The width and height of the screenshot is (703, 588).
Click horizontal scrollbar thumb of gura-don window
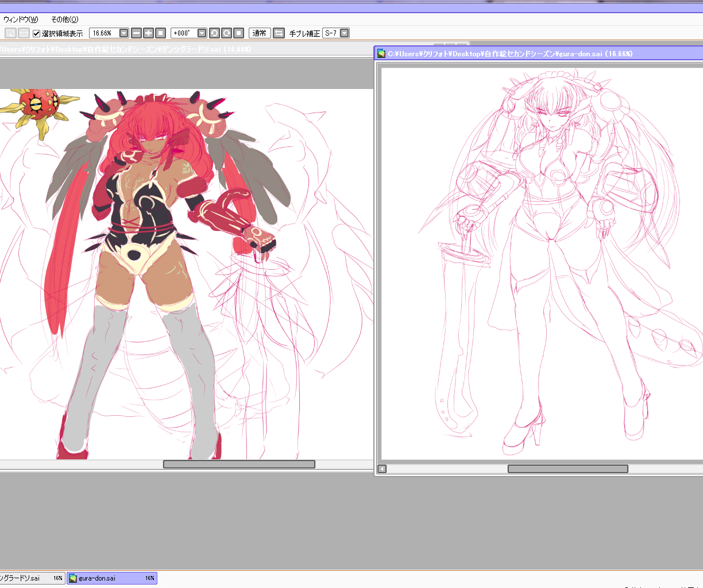click(567, 469)
